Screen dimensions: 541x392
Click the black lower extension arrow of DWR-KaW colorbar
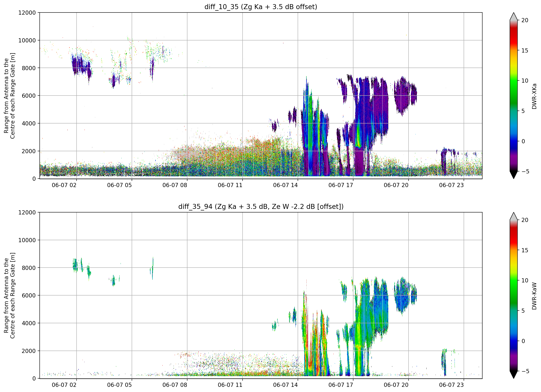(514, 375)
